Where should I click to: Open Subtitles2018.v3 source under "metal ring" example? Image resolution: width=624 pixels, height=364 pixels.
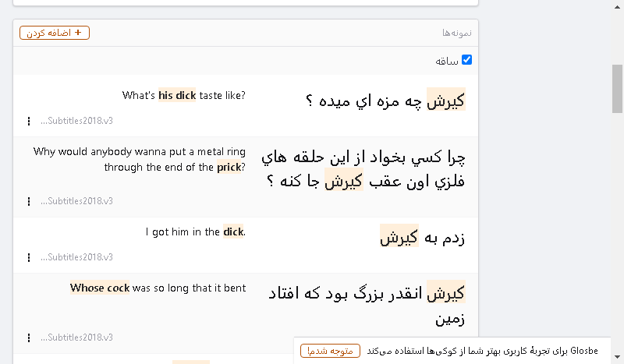76,201
